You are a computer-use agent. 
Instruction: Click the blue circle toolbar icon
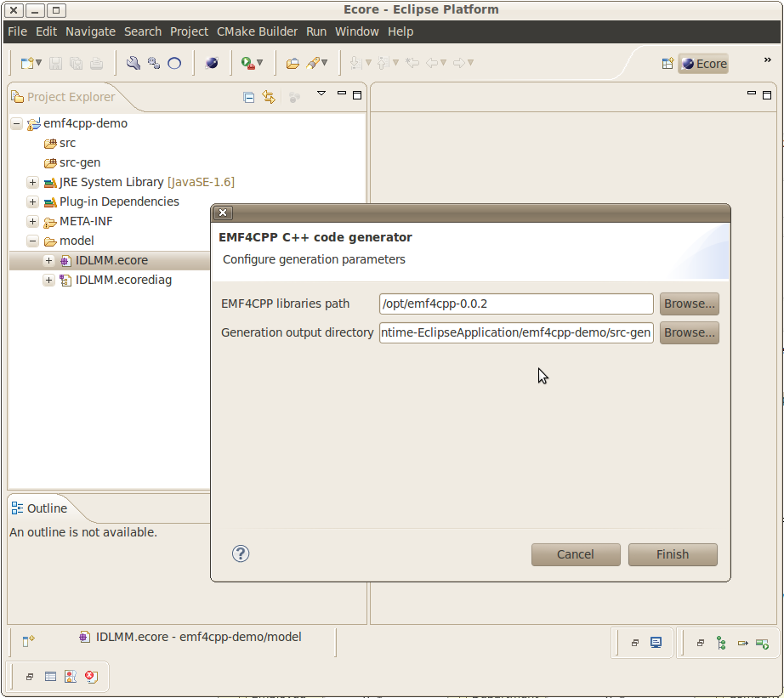pos(174,63)
